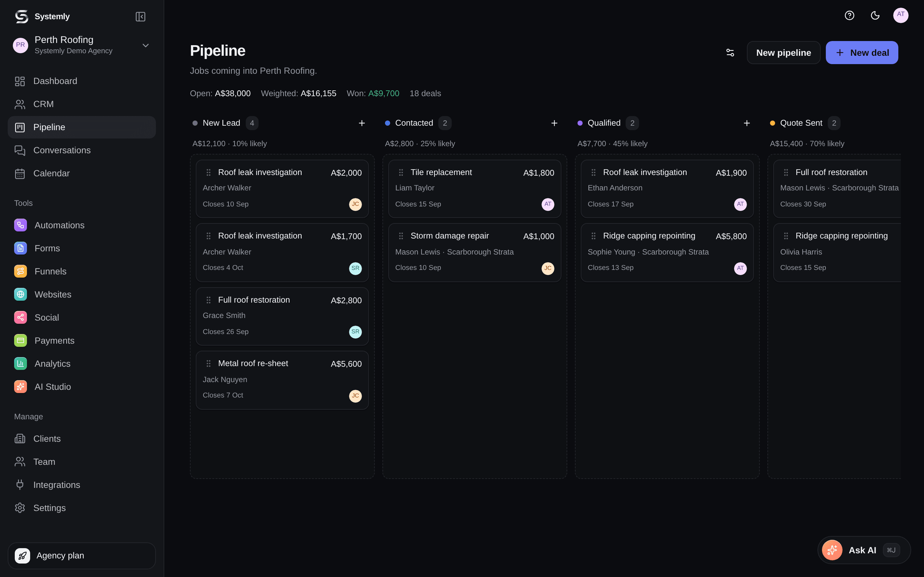Open the help question mark icon

(849, 15)
